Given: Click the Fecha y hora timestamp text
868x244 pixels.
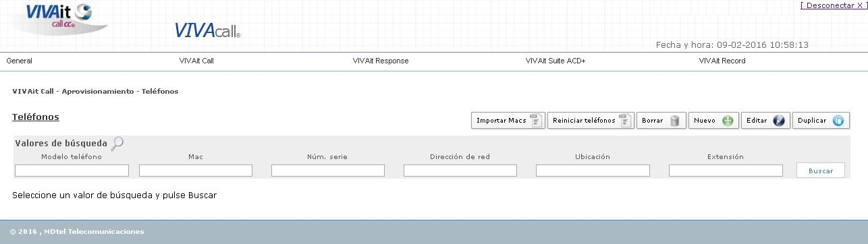Looking at the screenshot, I should 732,45.
